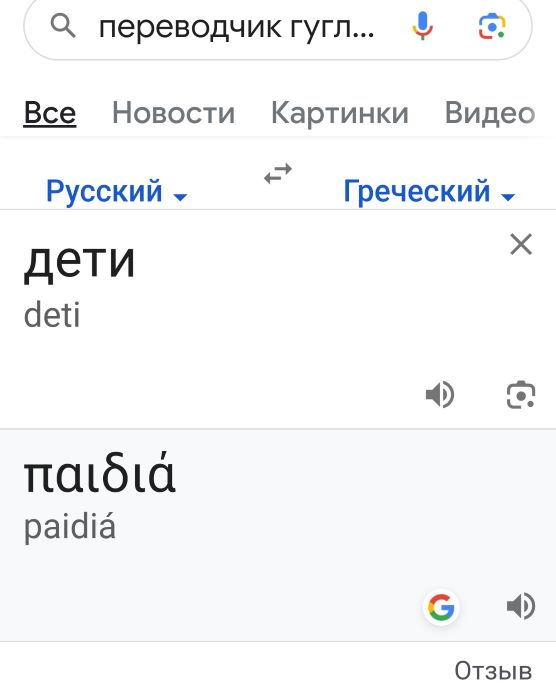Clear the source text дети
Screen dimensions: 556x691
click(521, 244)
